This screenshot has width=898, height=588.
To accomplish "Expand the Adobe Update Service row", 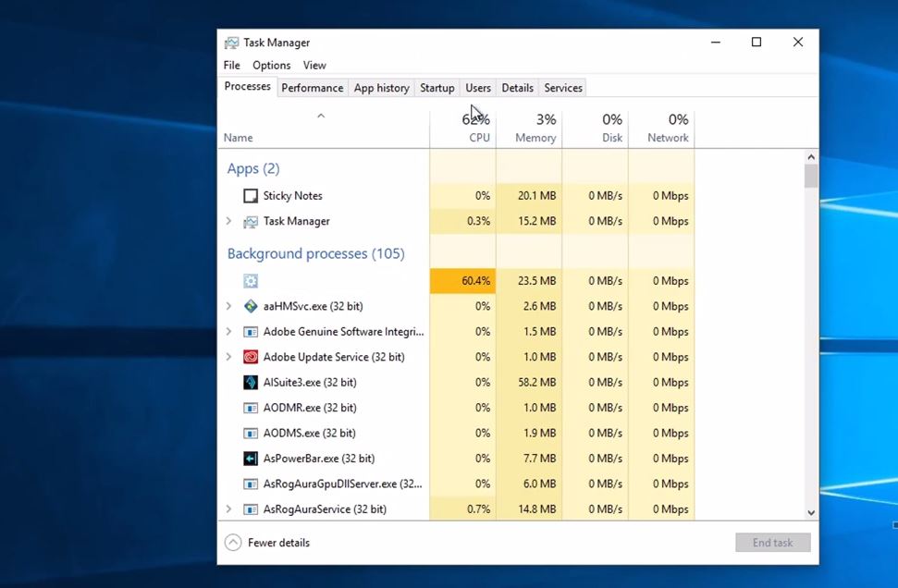I will pos(228,357).
